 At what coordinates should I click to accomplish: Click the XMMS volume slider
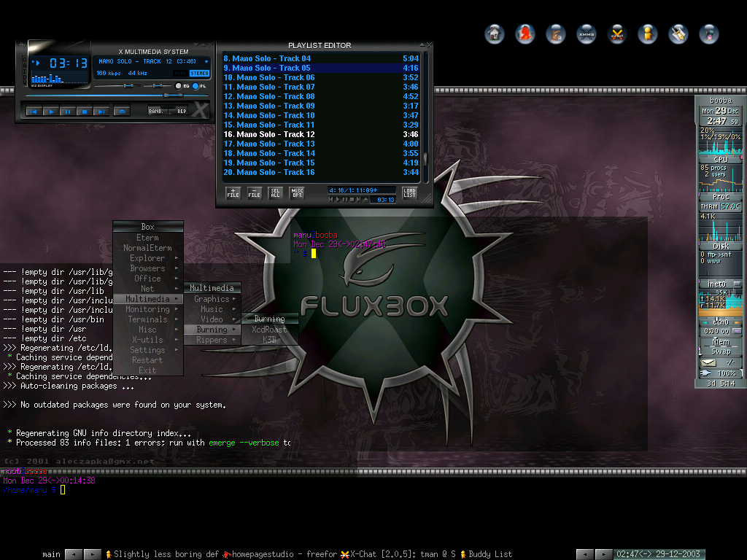click(117, 86)
